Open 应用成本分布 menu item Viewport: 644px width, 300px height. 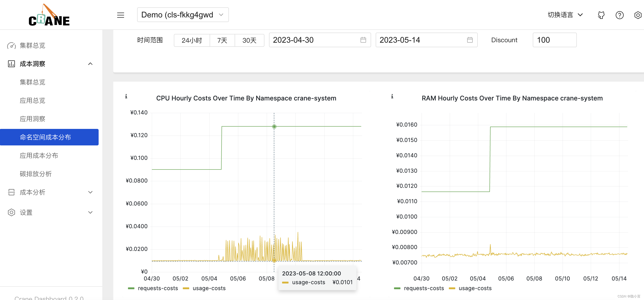coord(49,156)
